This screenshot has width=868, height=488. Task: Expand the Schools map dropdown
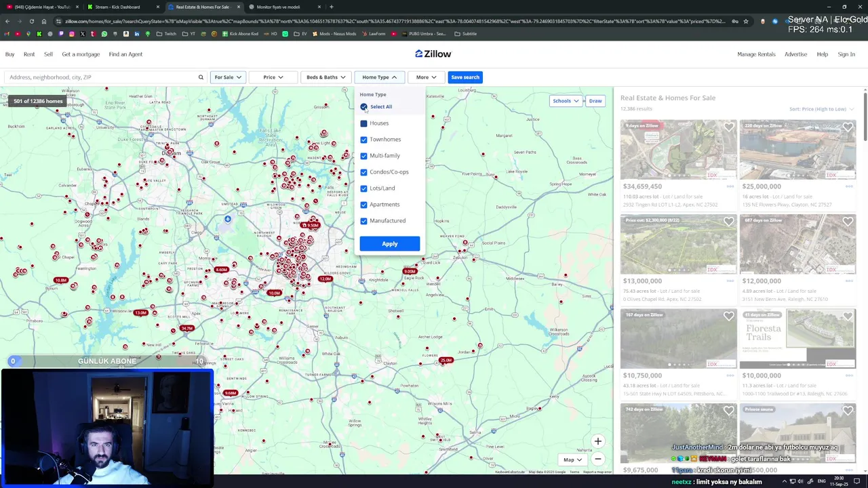click(x=566, y=101)
